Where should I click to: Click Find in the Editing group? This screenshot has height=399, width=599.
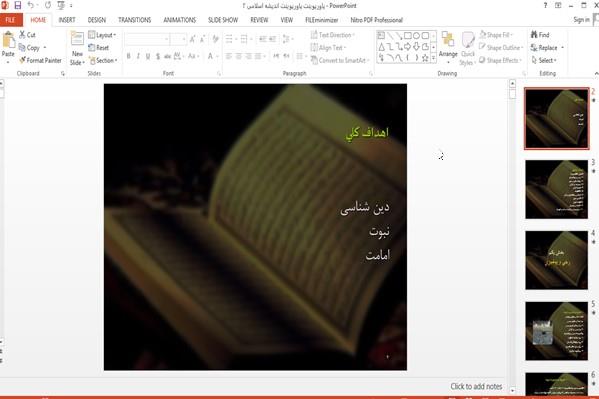point(540,35)
